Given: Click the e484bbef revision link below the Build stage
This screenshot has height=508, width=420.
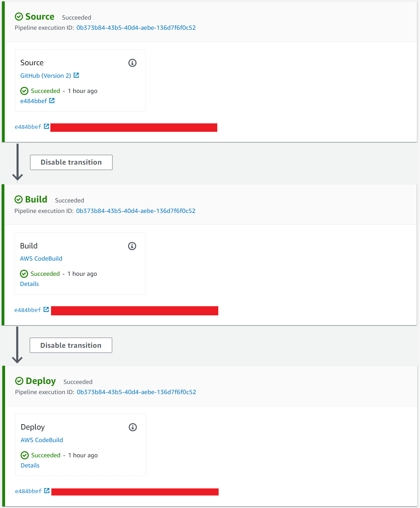Looking at the screenshot, I should coord(28,309).
